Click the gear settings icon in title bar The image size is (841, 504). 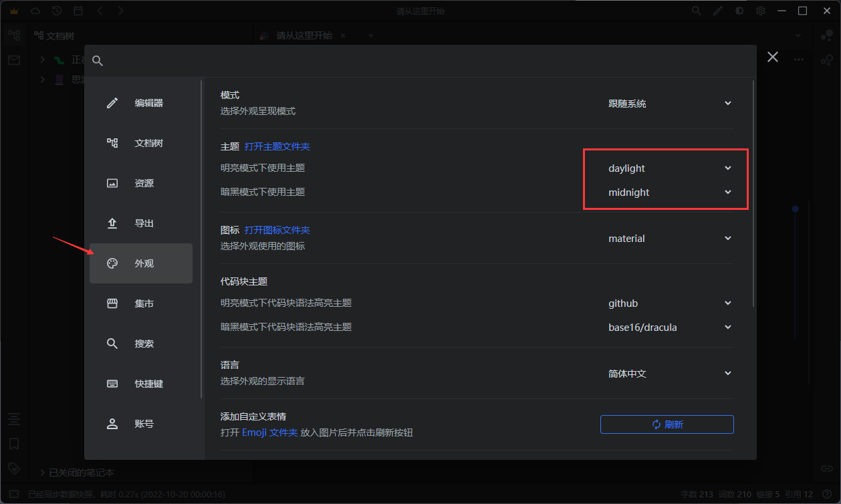[761, 11]
